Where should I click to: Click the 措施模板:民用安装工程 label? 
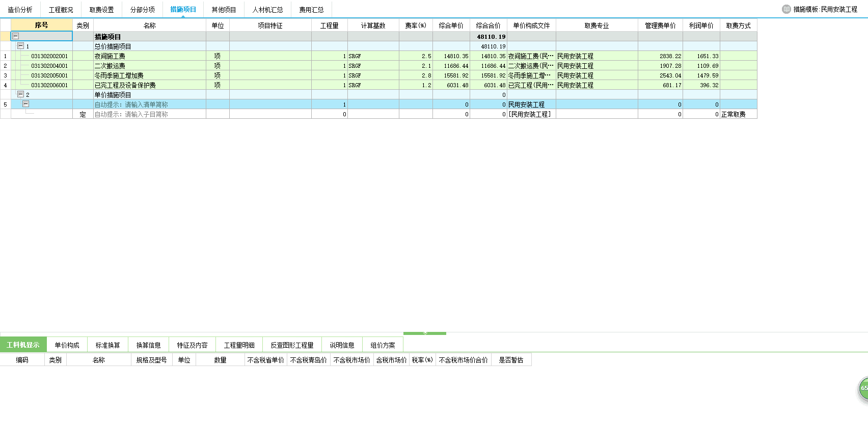click(x=825, y=9)
